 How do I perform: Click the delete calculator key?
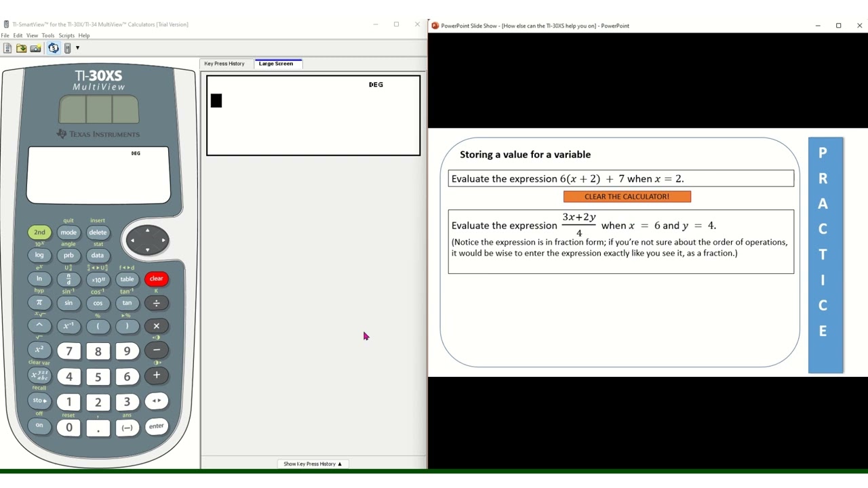(98, 232)
